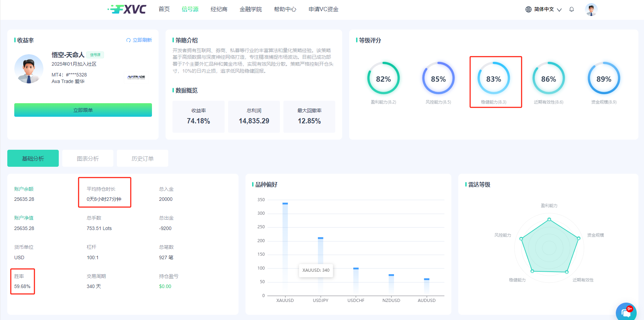
Task: Open the user avatar in header
Action: pos(591,9)
